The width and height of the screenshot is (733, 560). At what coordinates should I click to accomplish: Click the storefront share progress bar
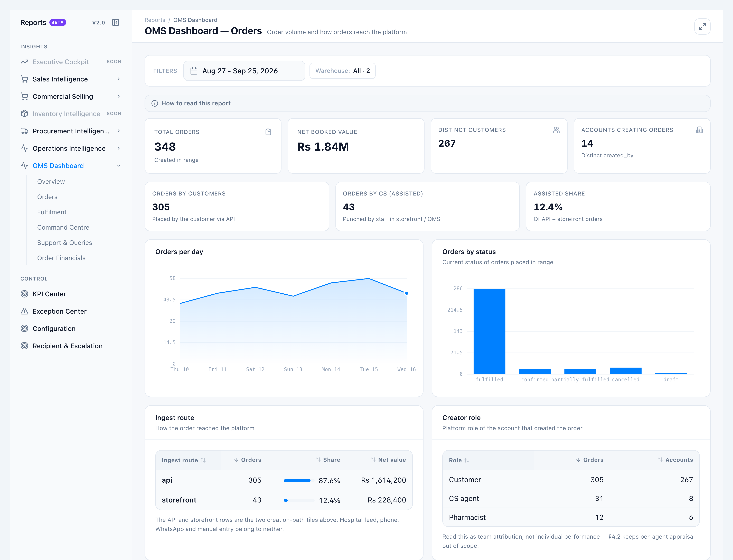tap(299, 500)
